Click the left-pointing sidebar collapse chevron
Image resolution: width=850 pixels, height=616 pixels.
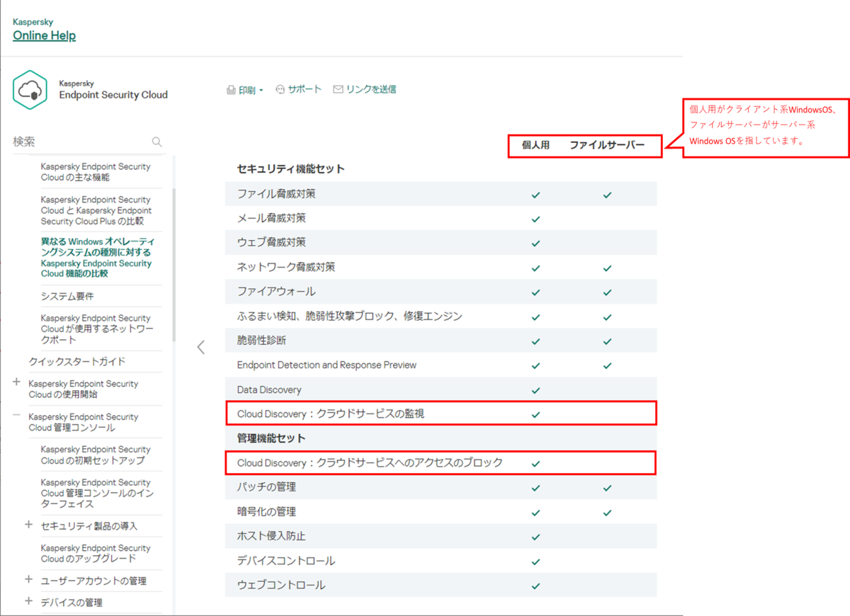(x=201, y=347)
